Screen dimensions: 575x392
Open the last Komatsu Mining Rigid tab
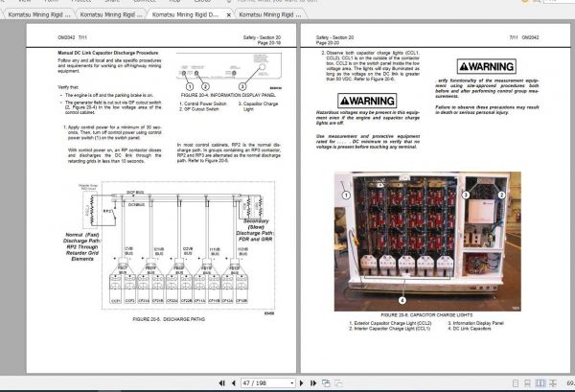coord(269,14)
